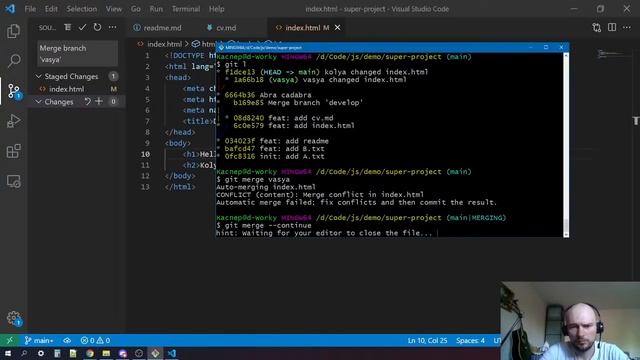The width and height of the screenshot is (640, 360).
Task: Open the Go menu
Action: [136, 9]
